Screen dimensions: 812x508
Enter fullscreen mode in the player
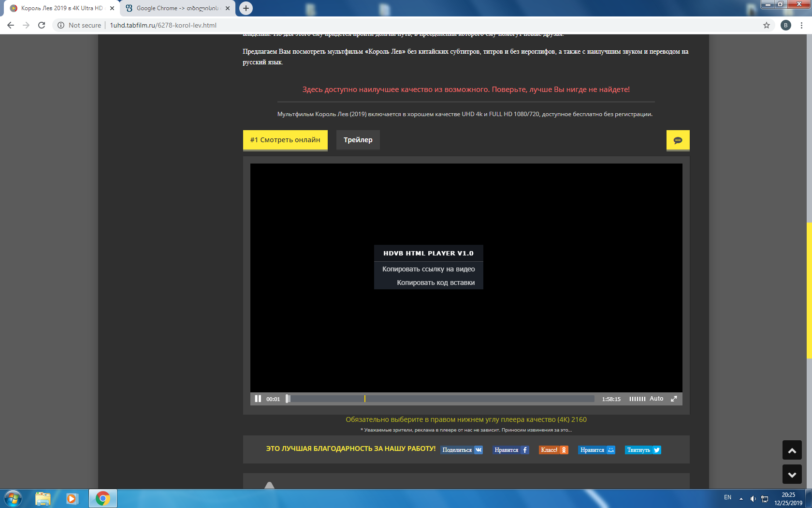click(674, 399)
